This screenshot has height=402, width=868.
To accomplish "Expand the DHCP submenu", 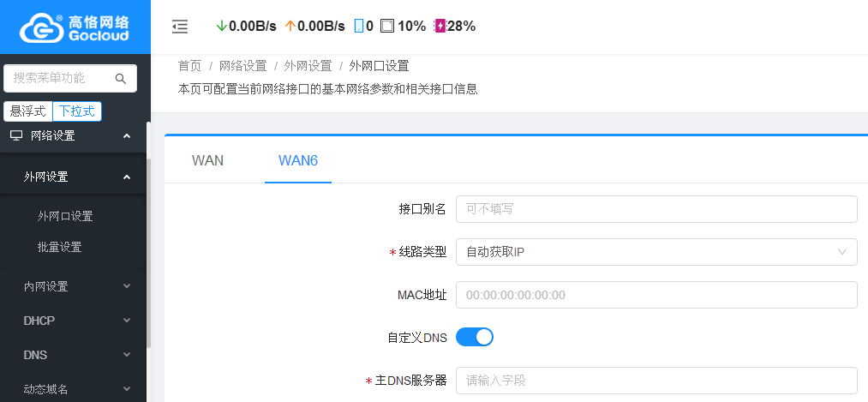I will coord(75,321).
